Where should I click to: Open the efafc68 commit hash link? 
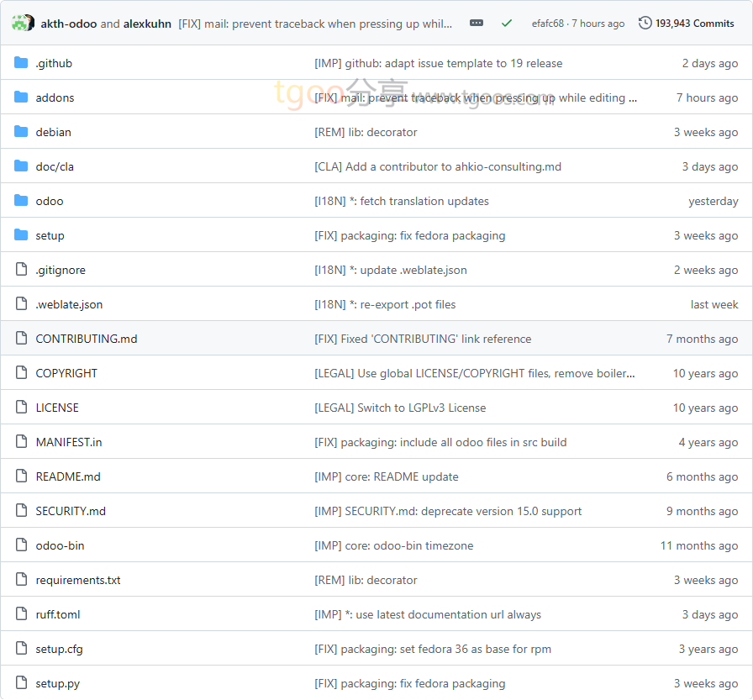point(548,24)
